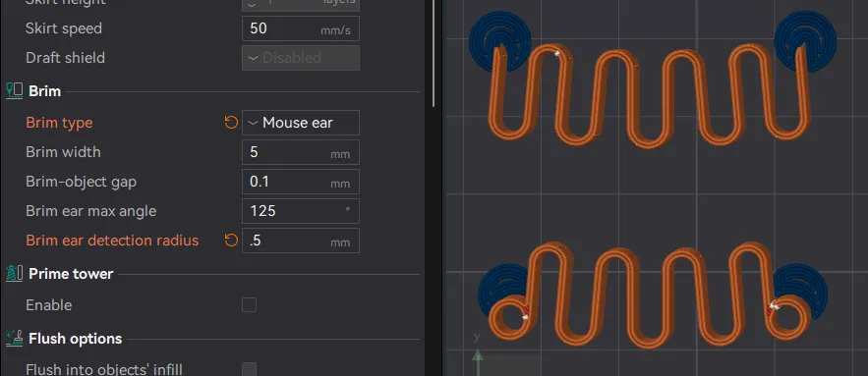The image size is (868, 376).
Task: Toggle Flush into objects' infill checkbox
Action: [x=249, y=369]
